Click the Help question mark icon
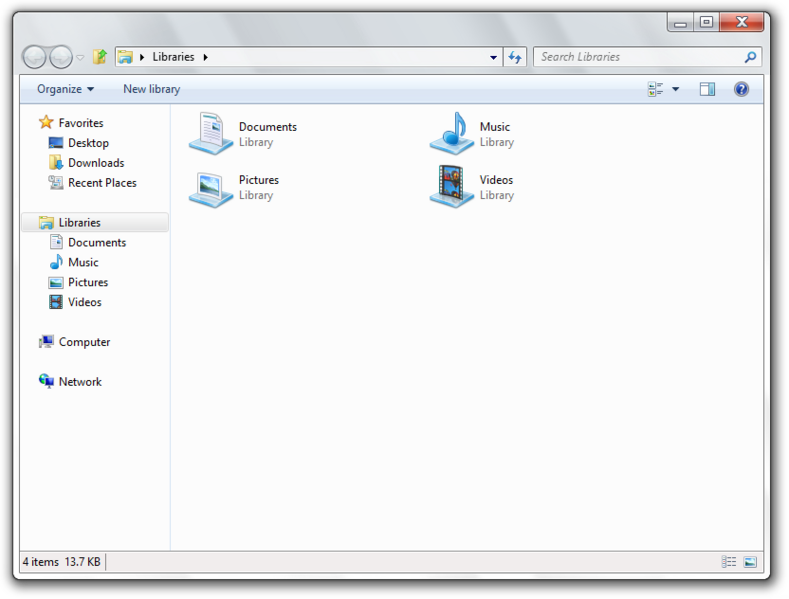Viewport: 789px width, 599px height. click(741, 89)
